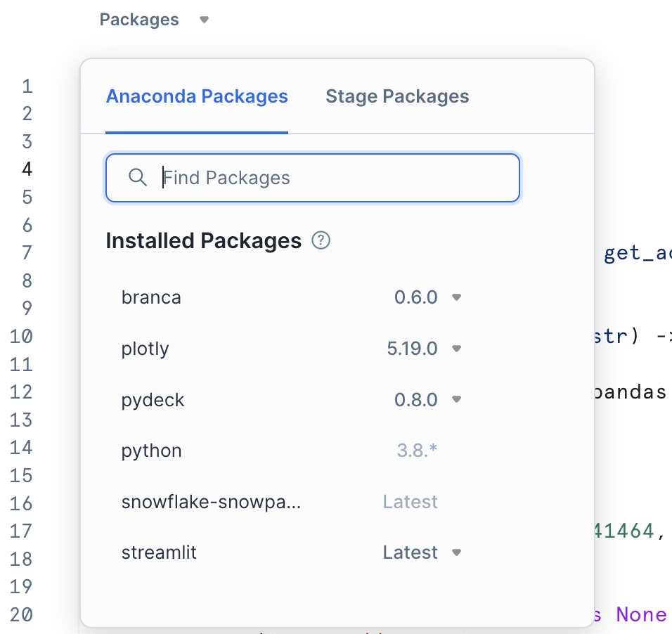Switch to the Anaconda Packages tab
The image size is (672, 634).
click(x=197, y=96)
